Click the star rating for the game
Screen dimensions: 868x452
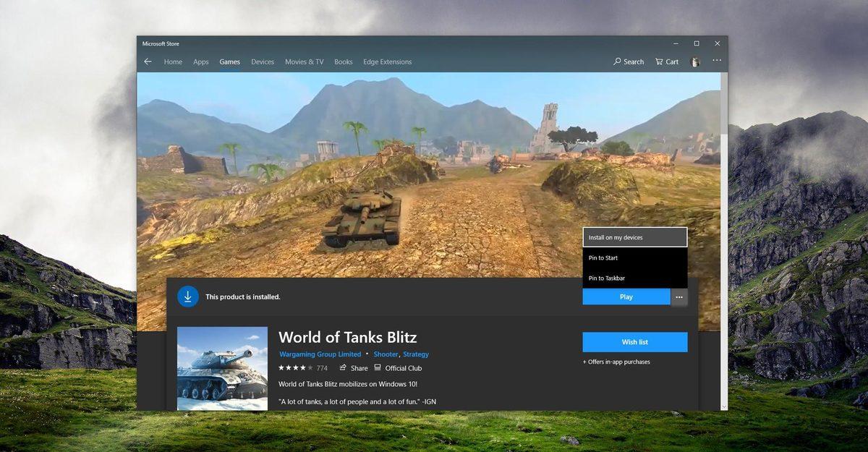[x=296, y=368]
